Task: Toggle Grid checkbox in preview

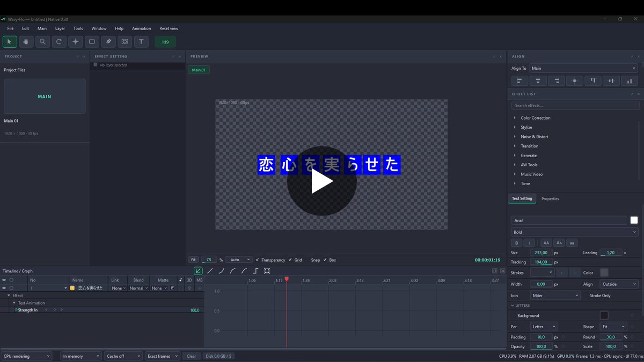Action: [x=290, y=260]
